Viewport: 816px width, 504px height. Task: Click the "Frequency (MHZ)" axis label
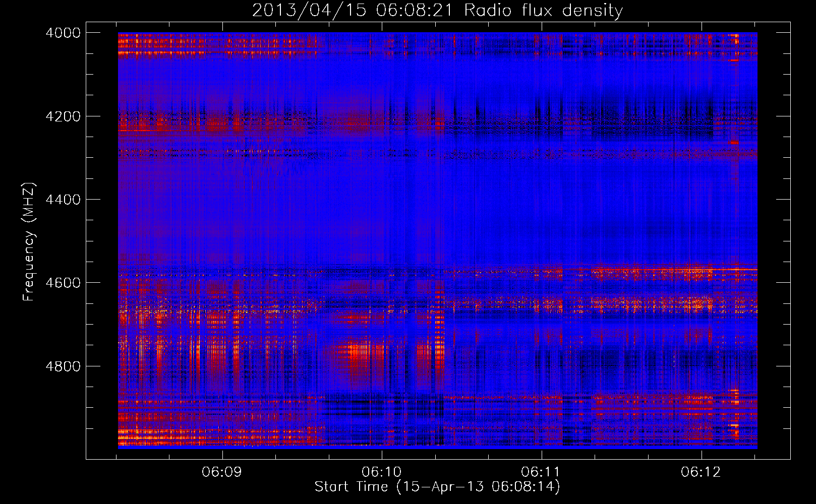point(29,242)
